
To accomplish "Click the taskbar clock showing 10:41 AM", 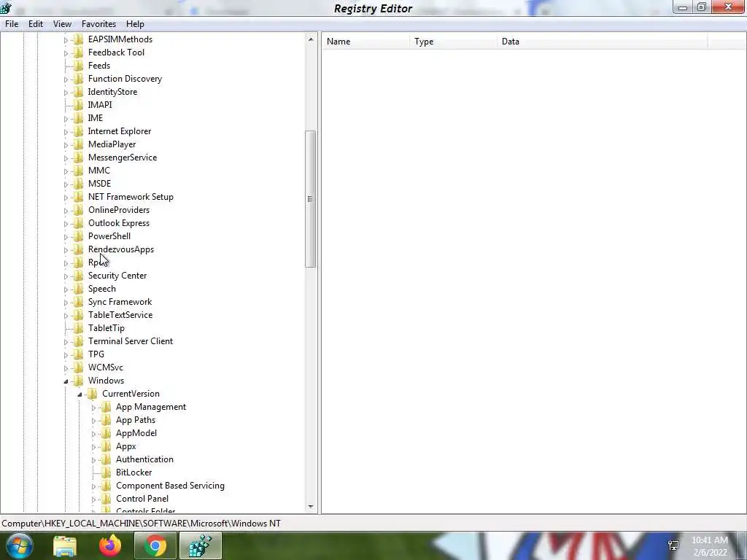I will [x=710, y=546].
